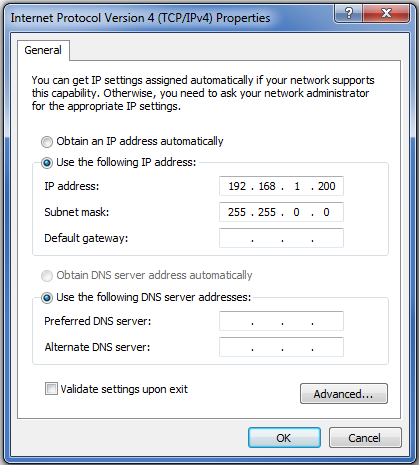Click the Alternate DNS server field
419x465 pixels.
point(281,347)
